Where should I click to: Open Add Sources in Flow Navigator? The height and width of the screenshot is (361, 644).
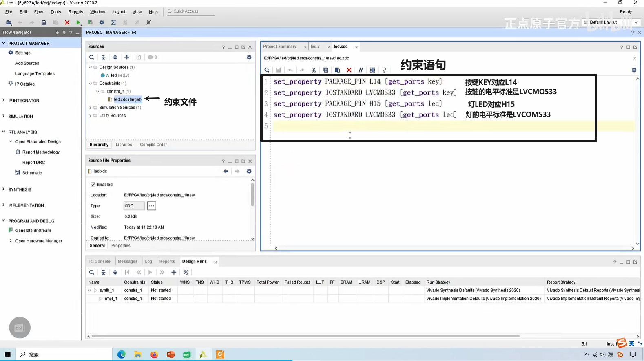coord(27,63)
